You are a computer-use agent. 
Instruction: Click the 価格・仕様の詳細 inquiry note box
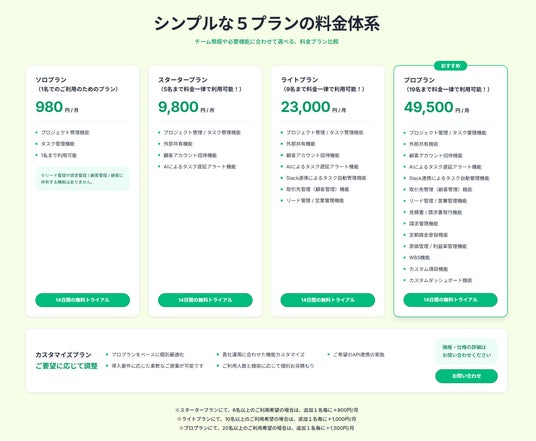pyautogui.click(x=466, y=351)
